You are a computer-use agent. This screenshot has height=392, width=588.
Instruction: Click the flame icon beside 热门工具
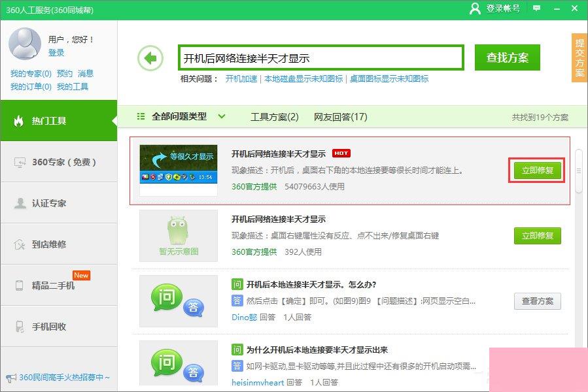18,121
